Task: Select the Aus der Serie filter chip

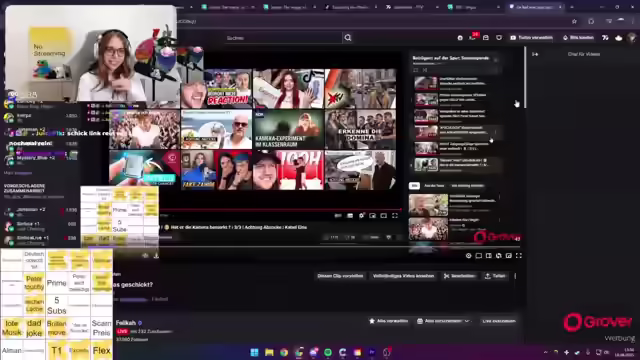Action: click(x=434, y=186)
